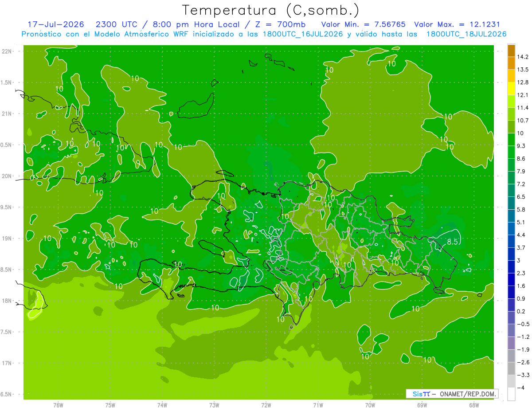Click the 73W longitude axis label

coord(214,405)
